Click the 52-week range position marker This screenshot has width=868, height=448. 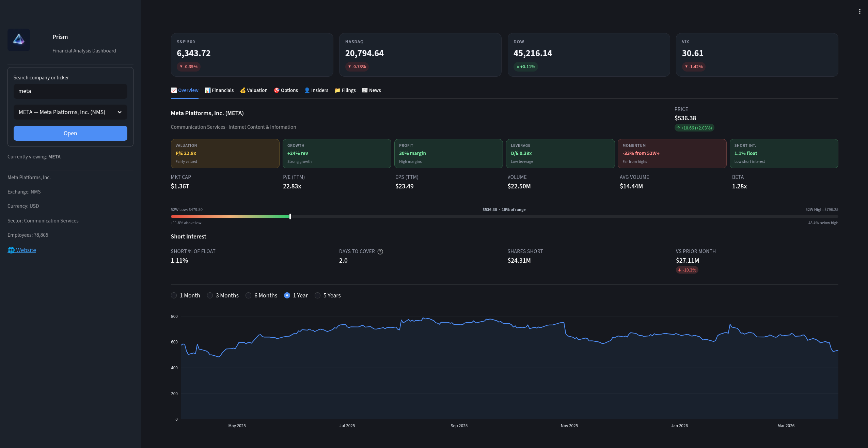(290, 216)
